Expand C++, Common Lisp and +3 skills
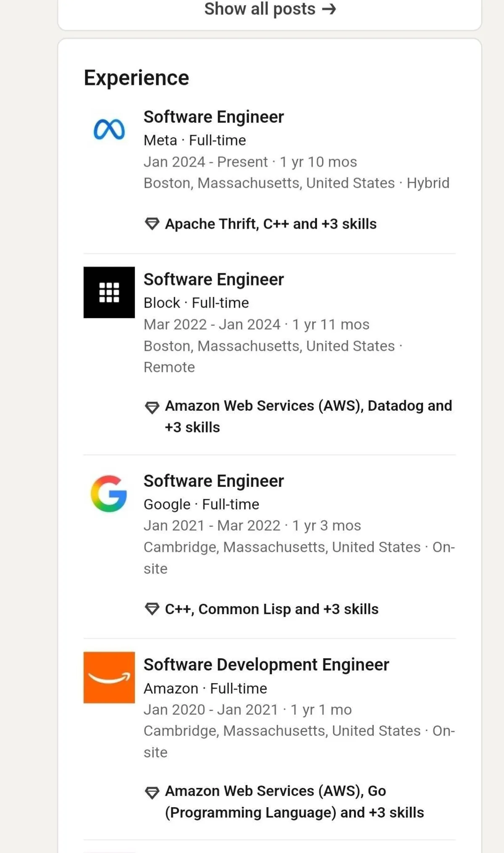Screen dimensions: 504x853 (271, 609)
